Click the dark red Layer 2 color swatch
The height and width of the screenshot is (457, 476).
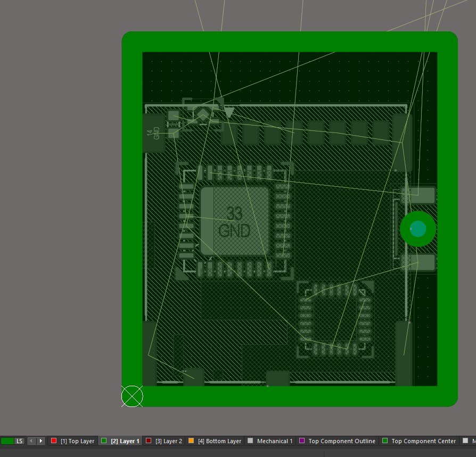tap(149, 441)
